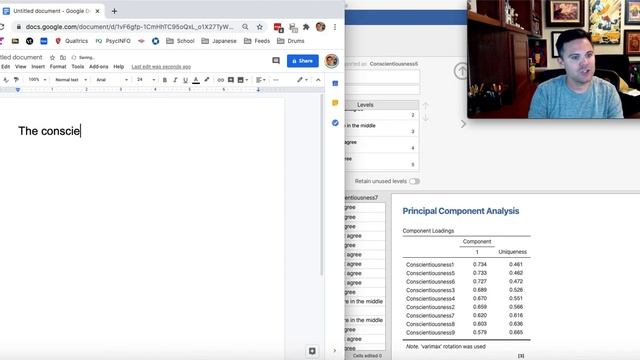
Task: Click the left indent marker on the ruler
Action: click(18, 89)
